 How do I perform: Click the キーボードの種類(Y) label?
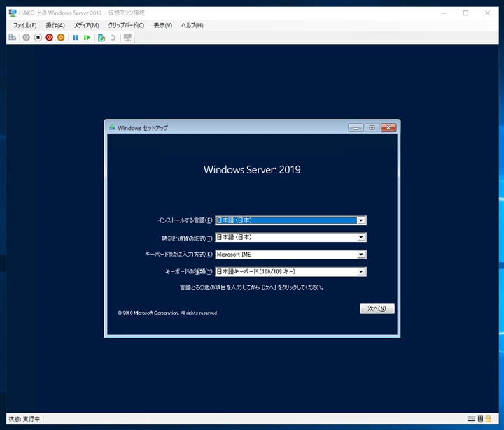point(189,272)
